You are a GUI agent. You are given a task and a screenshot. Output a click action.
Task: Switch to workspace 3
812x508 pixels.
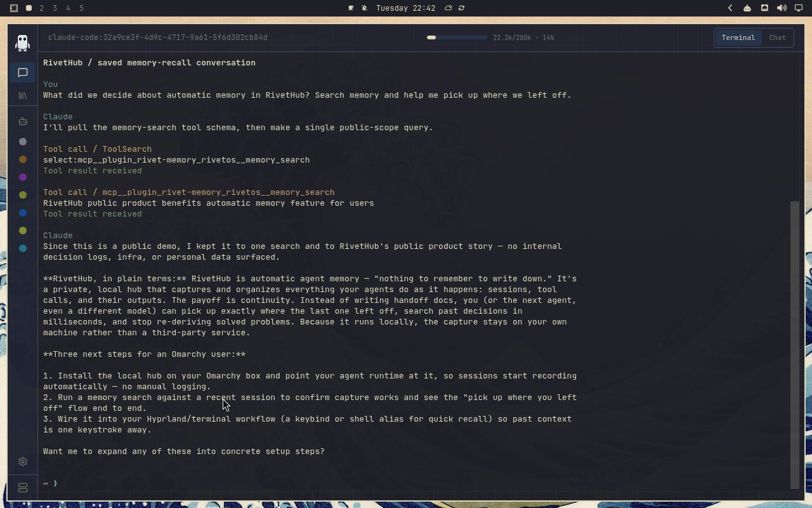point(55,8)
